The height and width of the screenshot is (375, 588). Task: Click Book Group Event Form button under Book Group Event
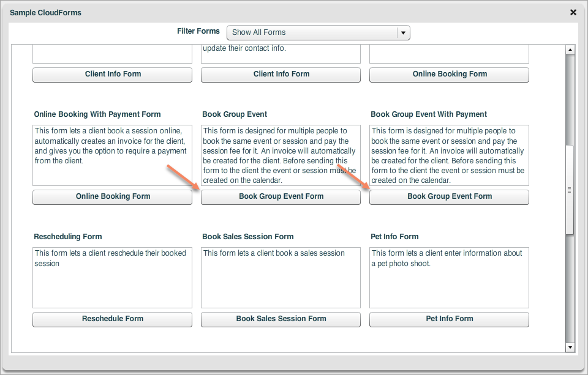click(281, 197)
